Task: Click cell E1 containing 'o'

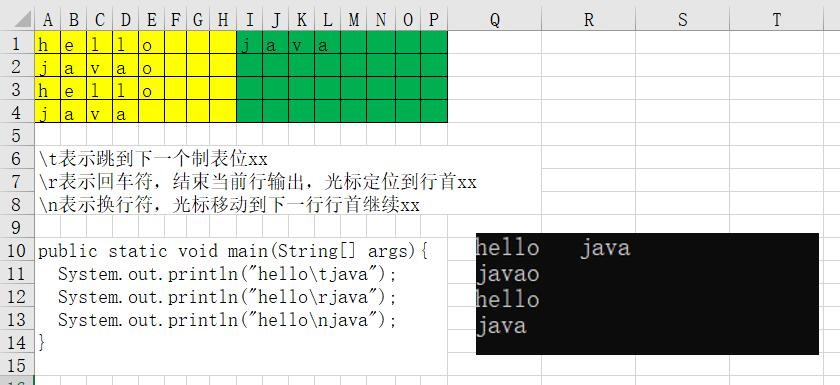Action: [152, 42]
